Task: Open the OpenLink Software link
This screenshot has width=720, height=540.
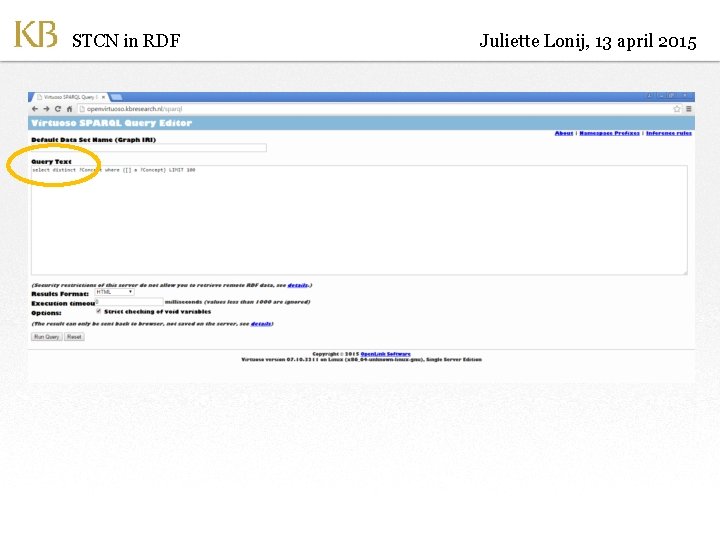Action: (x=385, y=354)
